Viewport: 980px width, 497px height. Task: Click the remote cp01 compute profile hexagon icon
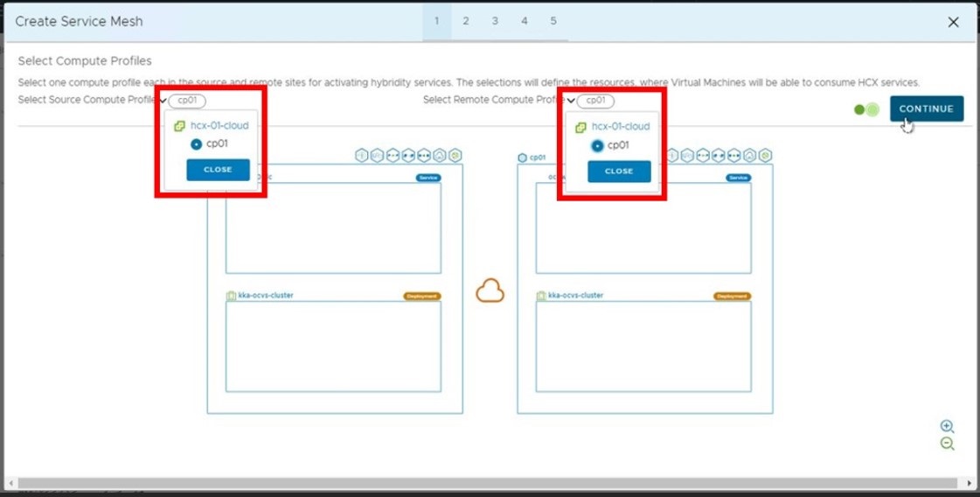click(523, 157)
